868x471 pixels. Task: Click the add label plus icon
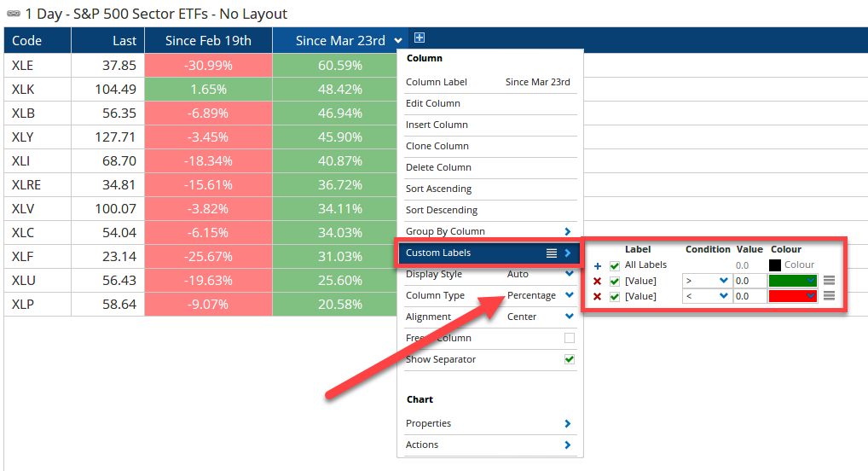[x=598, y=266]
